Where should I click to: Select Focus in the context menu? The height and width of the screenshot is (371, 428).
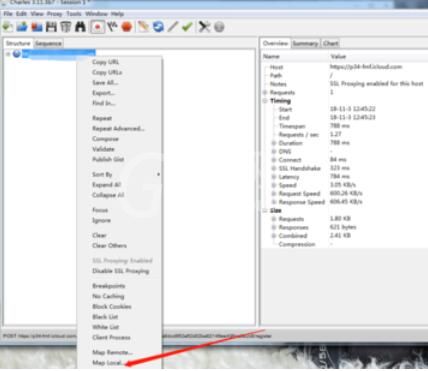pyautogui.click(x=100, y=210)
